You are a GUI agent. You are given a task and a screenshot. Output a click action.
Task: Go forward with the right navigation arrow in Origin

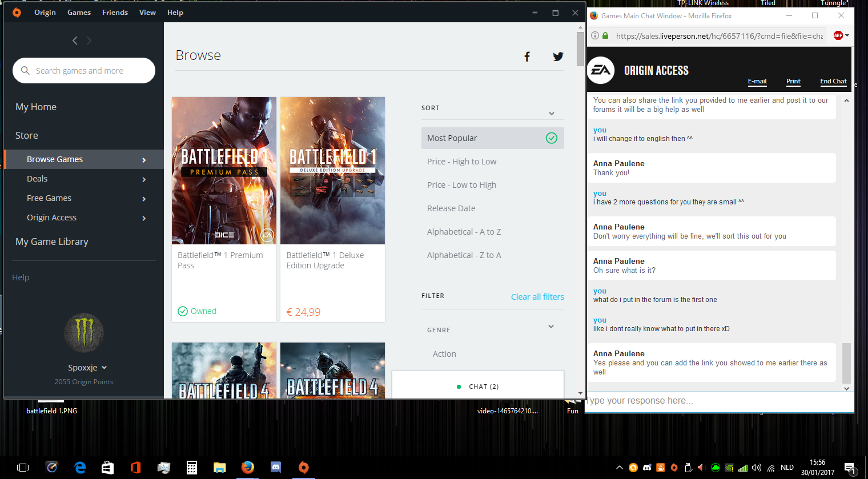coord(89,41)
